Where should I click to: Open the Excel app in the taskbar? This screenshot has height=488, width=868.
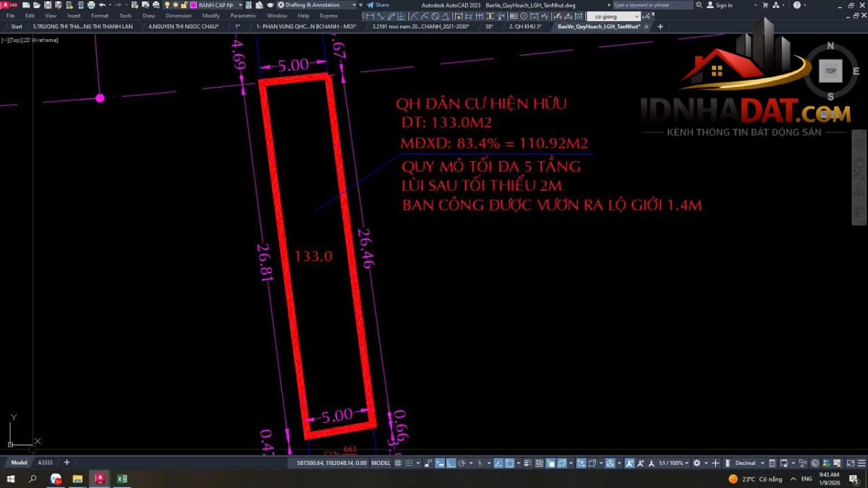tap(122, 479)
